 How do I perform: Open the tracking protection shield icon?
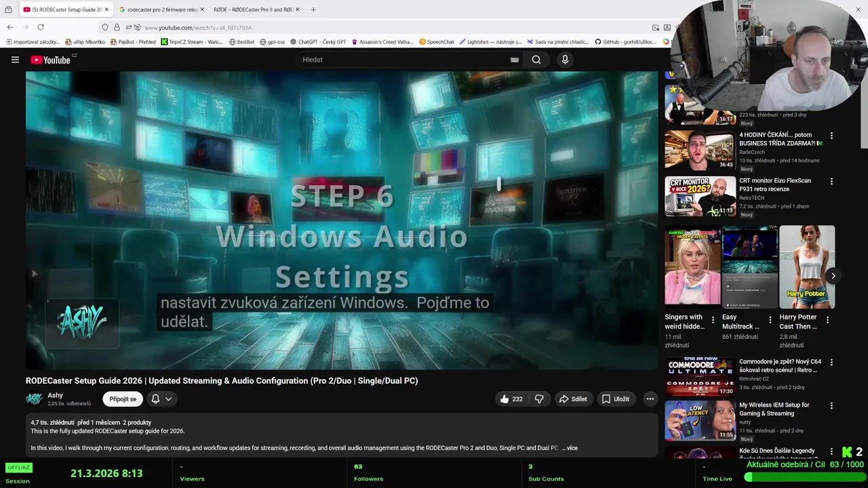[104, 27]
